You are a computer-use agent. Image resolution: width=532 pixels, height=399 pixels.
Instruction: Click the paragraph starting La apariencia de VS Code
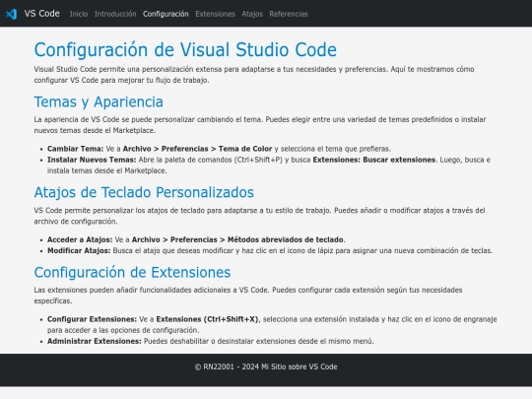click(260, 125)
